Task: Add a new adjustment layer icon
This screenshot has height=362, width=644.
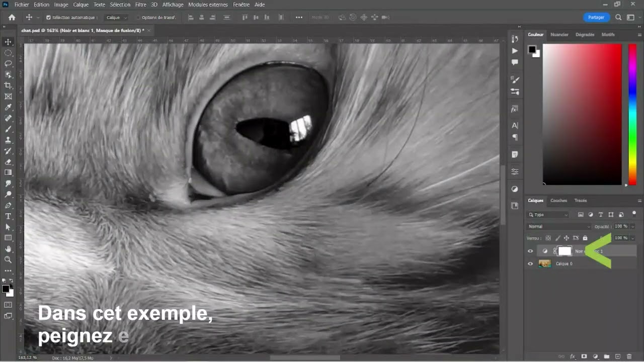Action: (x=596, y=356)
